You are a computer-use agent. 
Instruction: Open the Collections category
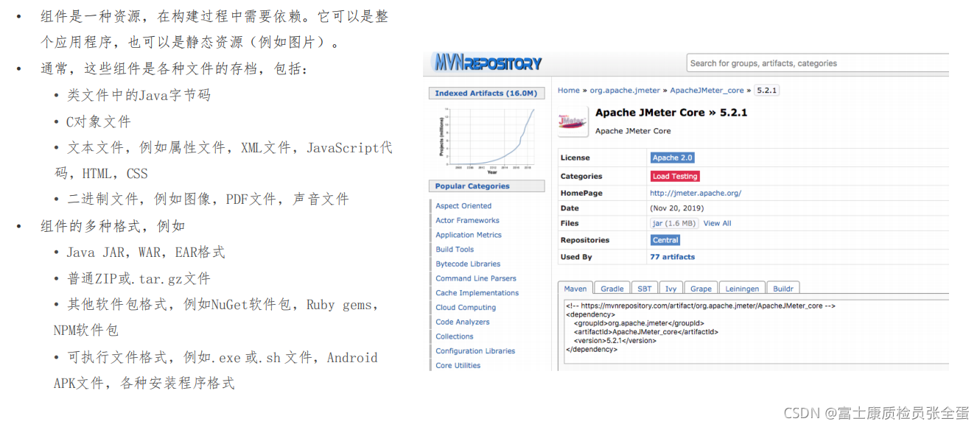click(455, 336)
